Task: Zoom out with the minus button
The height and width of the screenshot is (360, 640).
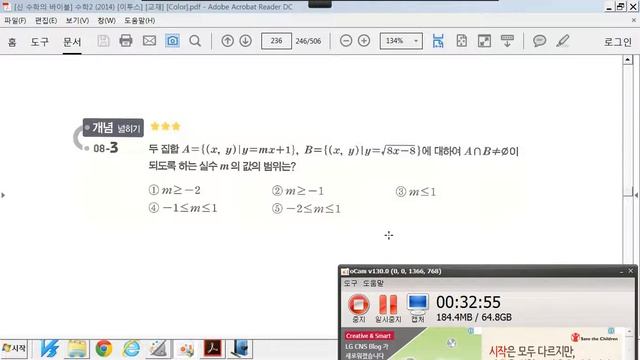Action: (x=346, y=41)
